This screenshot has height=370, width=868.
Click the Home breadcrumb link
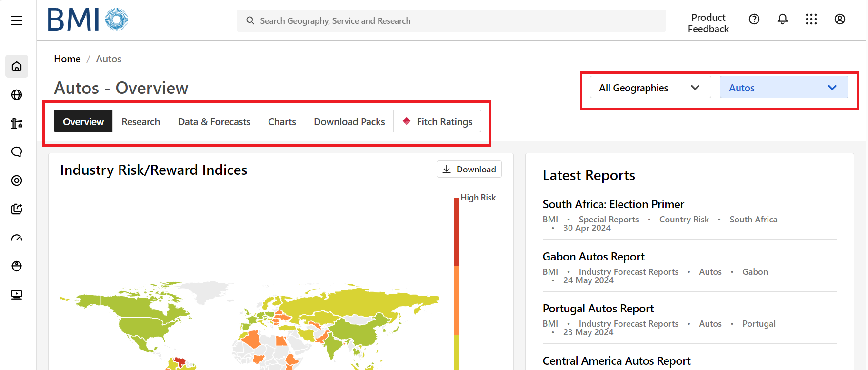coord(67,59)
